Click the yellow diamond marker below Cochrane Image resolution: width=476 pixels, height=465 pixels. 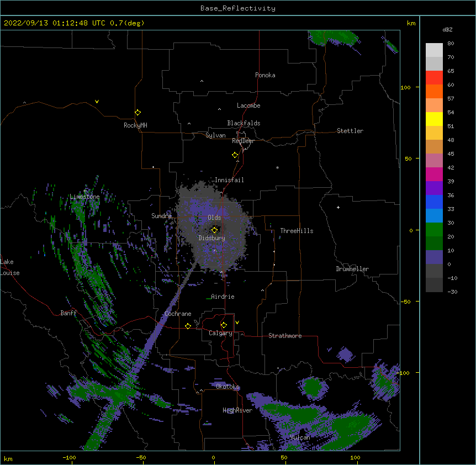click(188, 326)
